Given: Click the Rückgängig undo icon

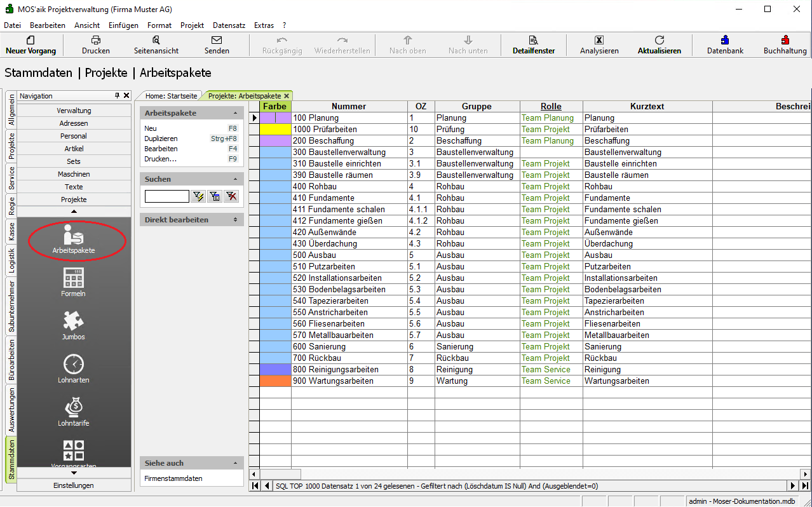Looking at the screenshot, I should (x=282, y=40).
